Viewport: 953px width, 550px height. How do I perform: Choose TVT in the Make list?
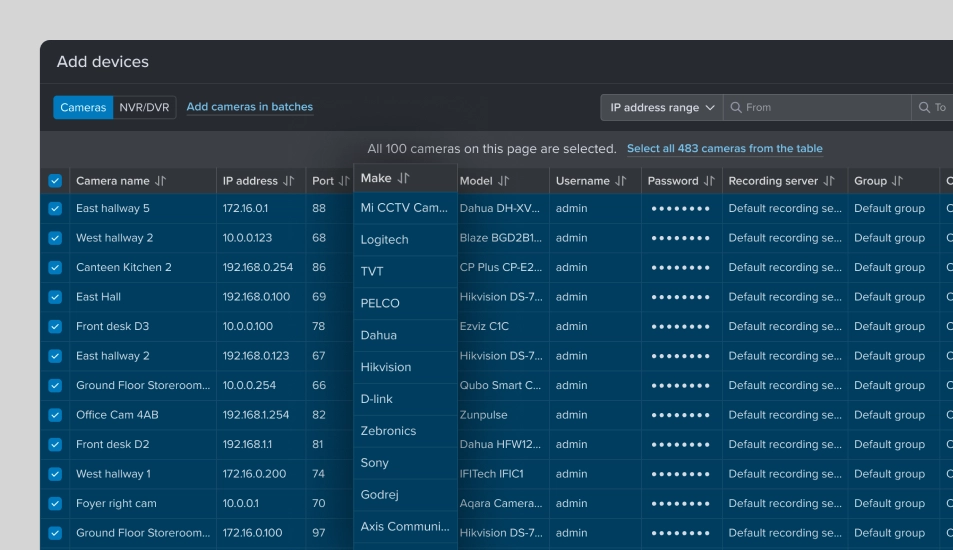point(405,272)
